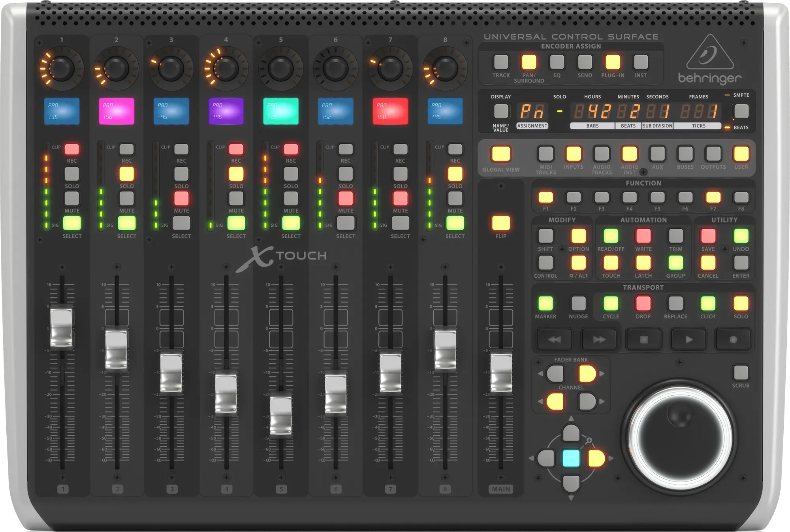This screenshot has width=790, height=532.
Task: Toggle the NAME/VALUE display button
Action: click(501, 111)
